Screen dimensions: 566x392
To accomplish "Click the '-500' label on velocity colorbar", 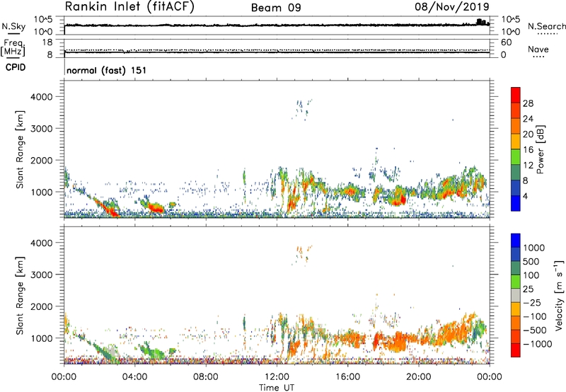I will [535, 330].
